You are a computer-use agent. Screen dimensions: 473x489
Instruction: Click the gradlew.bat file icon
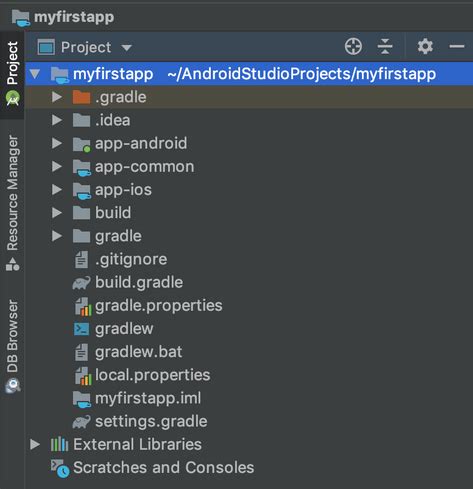coord(81,352)
